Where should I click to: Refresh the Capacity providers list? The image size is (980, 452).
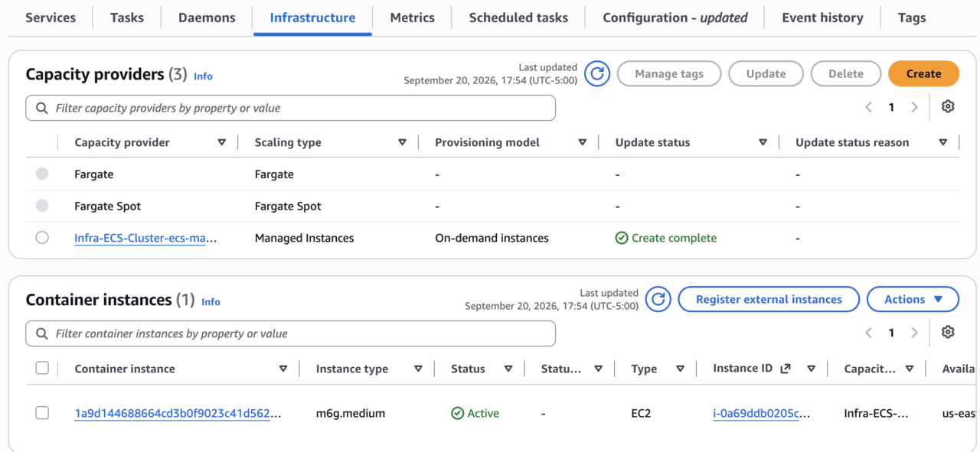(597, 73)
